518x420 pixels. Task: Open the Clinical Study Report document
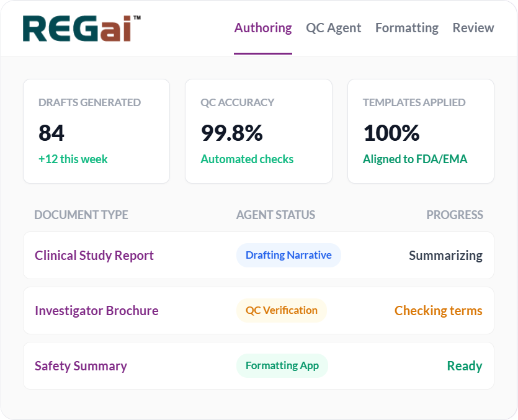(x=94, y=255)
